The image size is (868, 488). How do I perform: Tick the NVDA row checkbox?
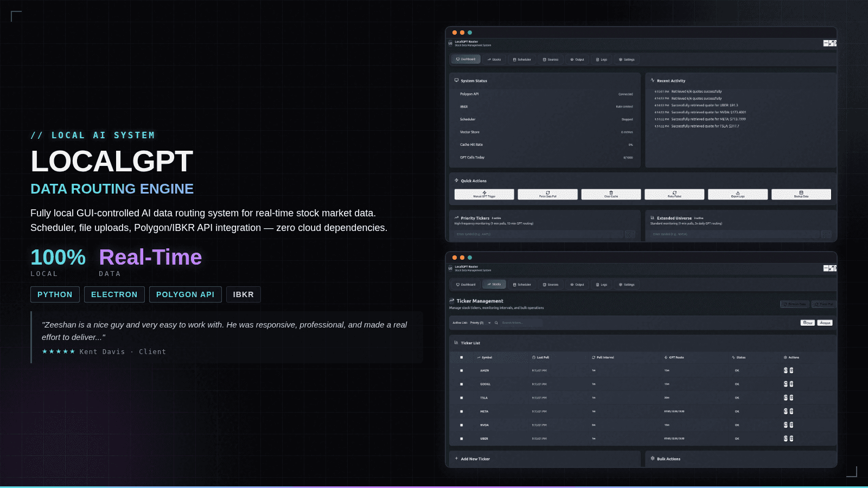pos(462,425)
